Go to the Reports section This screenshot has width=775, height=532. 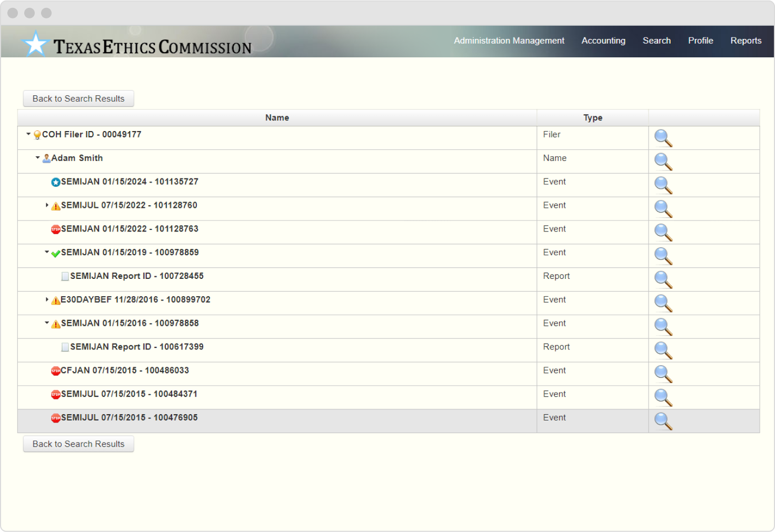(x=746, y=41)
